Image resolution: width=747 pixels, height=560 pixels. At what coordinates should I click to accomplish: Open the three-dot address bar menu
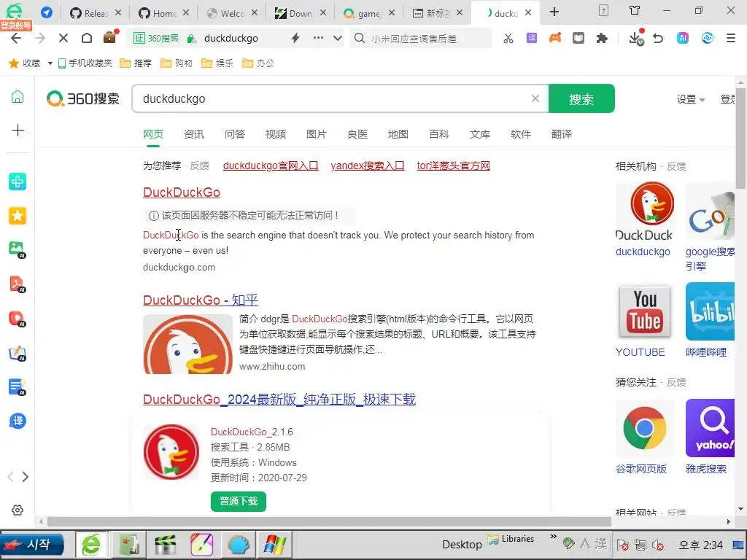[x=318, y=38]
